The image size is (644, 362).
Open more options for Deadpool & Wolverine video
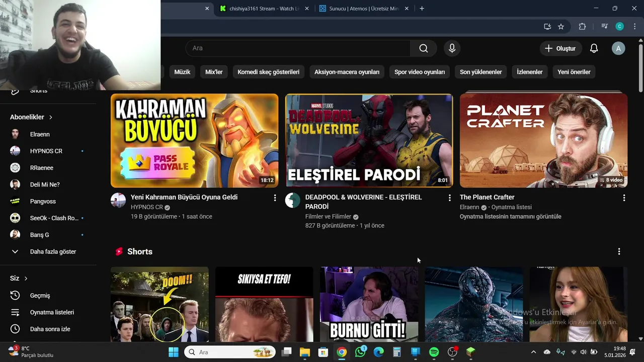point(449,198)
